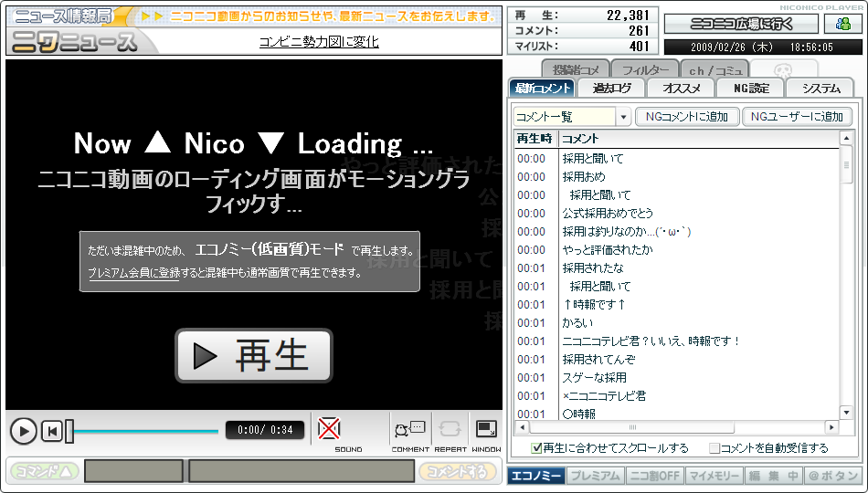Switch to the 過去ログ tab

click(x=611, y=88)
